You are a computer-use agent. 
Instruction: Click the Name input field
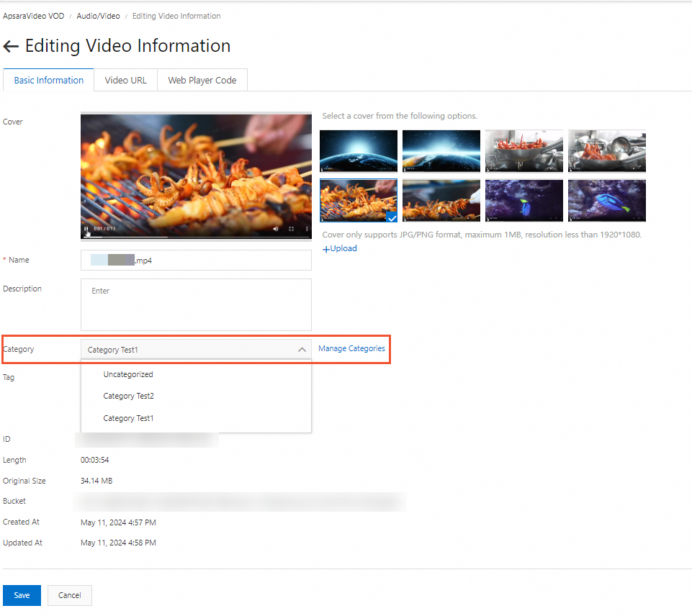196,261
